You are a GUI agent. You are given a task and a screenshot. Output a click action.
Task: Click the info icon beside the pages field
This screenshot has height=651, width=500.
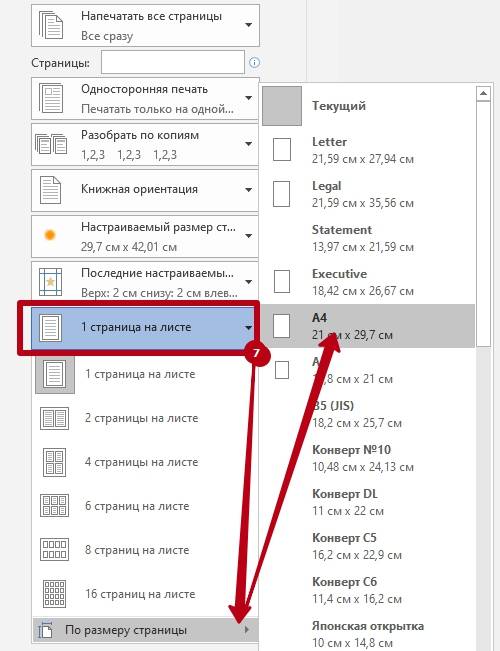pyautogui.click(x=254, y=62)
